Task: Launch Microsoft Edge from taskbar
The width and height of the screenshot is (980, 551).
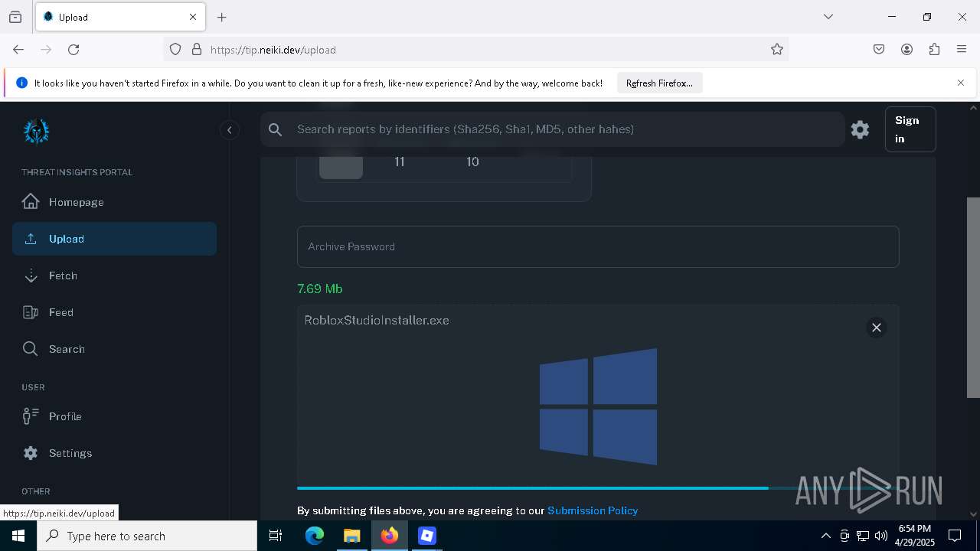Action: pyautogui.click(x=315, y=536)
